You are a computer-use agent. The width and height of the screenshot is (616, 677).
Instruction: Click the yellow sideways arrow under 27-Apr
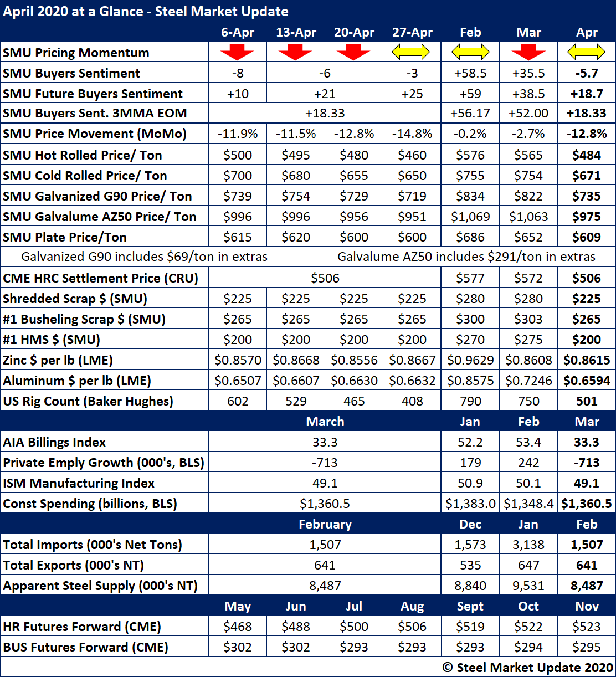[412, 53]
